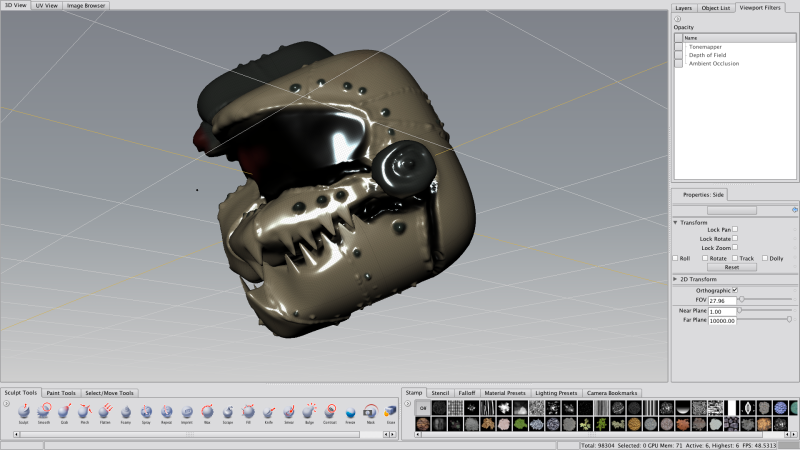Adjust the FOV slider

[x=741, y=299]
